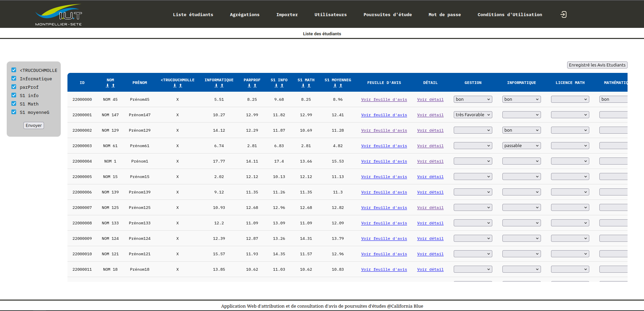Open Voir feuille d'avis for NOM 1
This screenshot has height=311, width=644.
click(x=384, y=161)
